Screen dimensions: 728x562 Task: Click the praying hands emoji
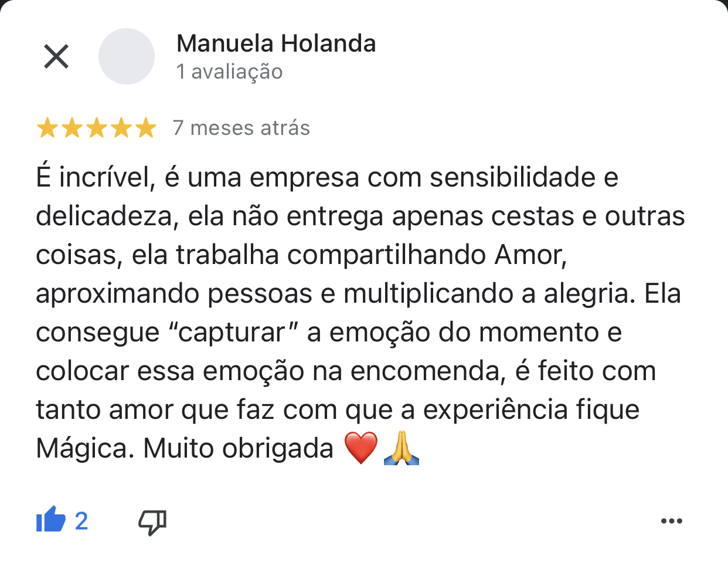pos(402,448)
